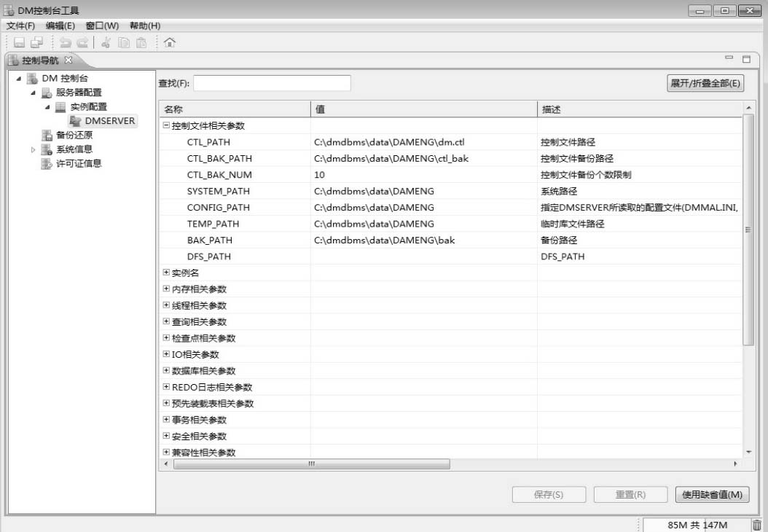
Task: Click the Undo arrow icon
Action: 66,43
